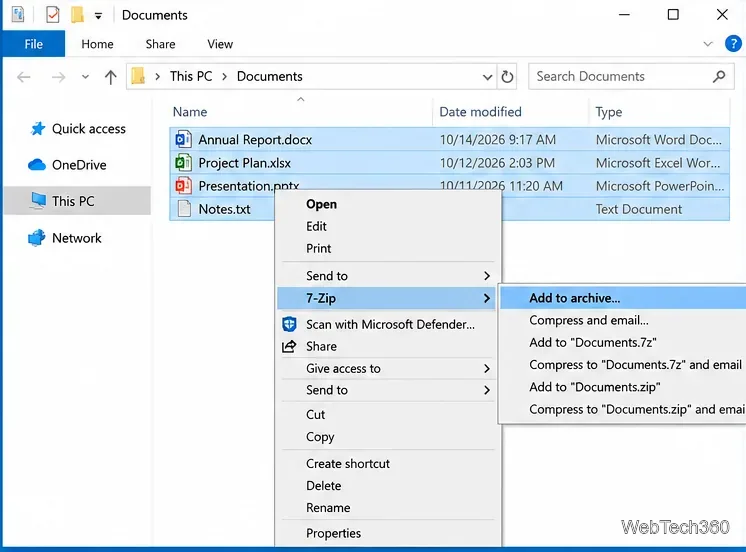
Task: Expand the first Send to submenu
Action: (487, 276)
